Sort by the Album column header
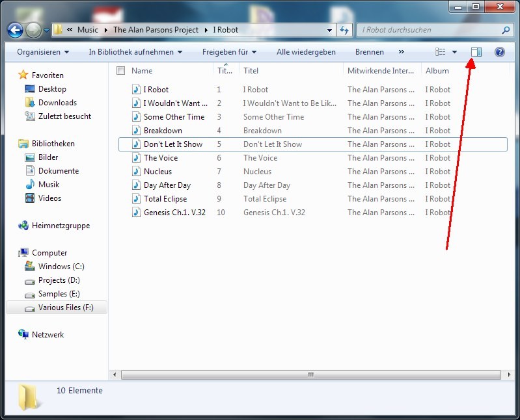The width and height of the screenshot is (520, 420). coord(437,71)
